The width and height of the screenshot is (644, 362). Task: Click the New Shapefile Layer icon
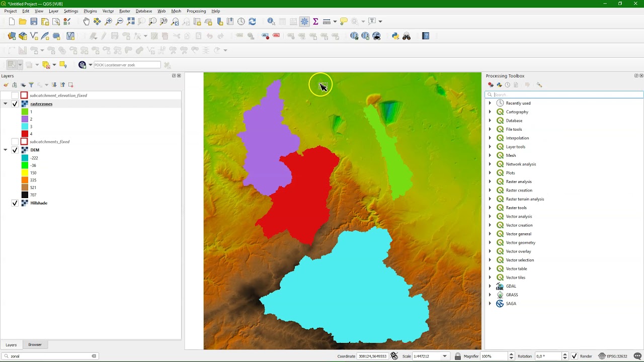(x=34, y=36)
